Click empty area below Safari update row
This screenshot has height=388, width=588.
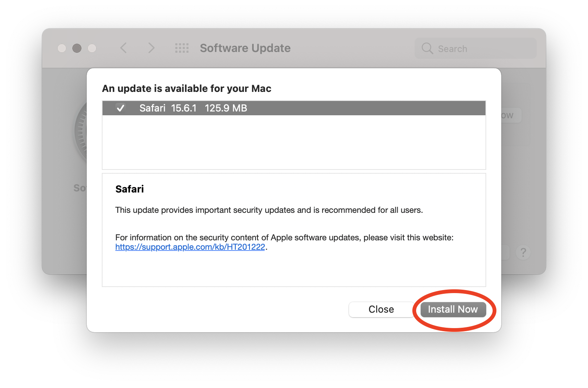coord(294,142)
